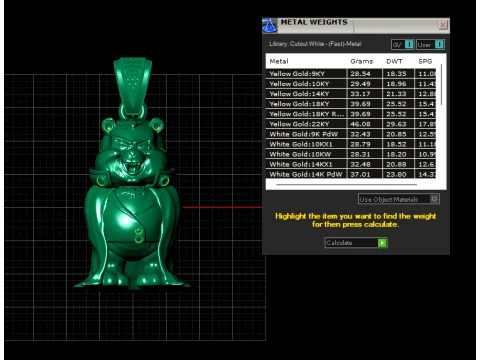Click the Metal Weights scale icon

tap(270, 26)
